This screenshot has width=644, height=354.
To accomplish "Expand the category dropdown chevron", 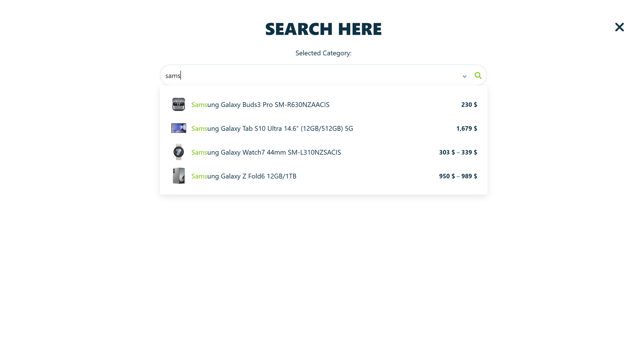I will (464, 76).
